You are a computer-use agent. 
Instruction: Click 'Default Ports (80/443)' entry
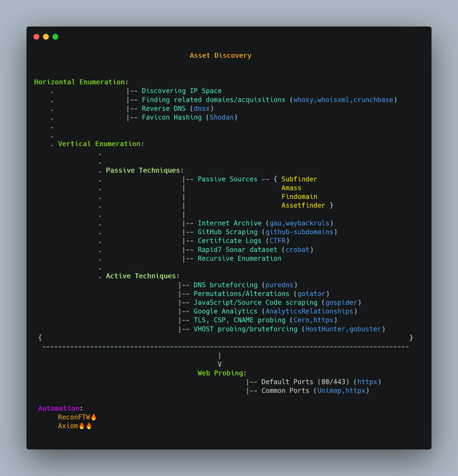pos(305,382)
